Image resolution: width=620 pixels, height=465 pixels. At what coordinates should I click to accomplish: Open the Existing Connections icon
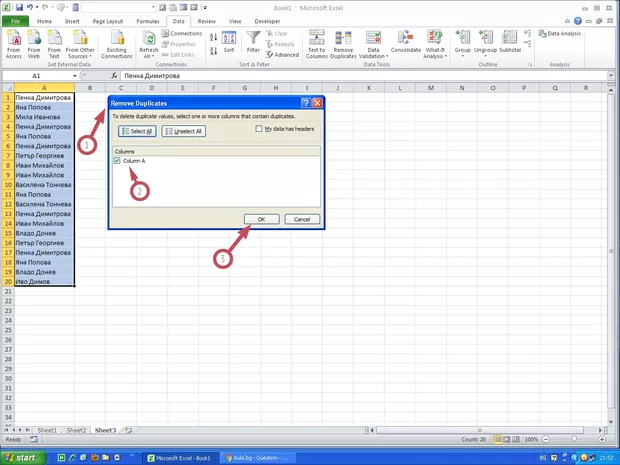[x=116, y=44]
